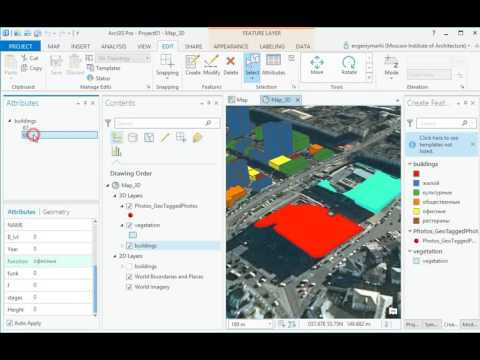Open the MAP ribbon tab
Viewport: 480px width, 360px height.
(x=54, y=46)
